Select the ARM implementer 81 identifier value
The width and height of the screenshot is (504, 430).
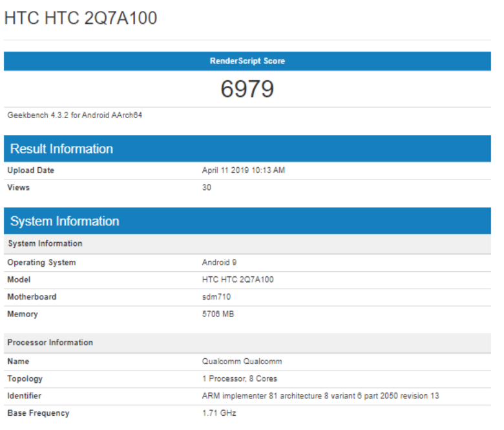coord(320,396)
